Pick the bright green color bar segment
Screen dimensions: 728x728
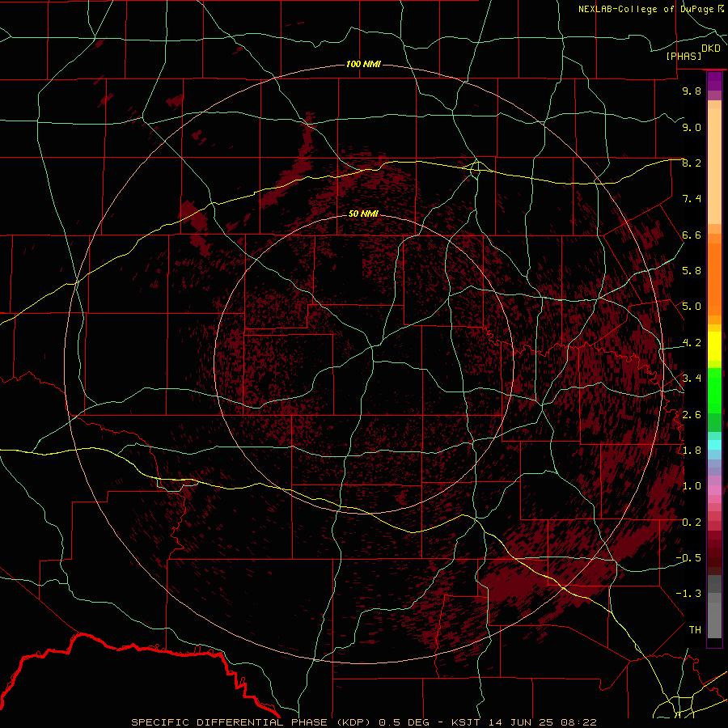714,391
